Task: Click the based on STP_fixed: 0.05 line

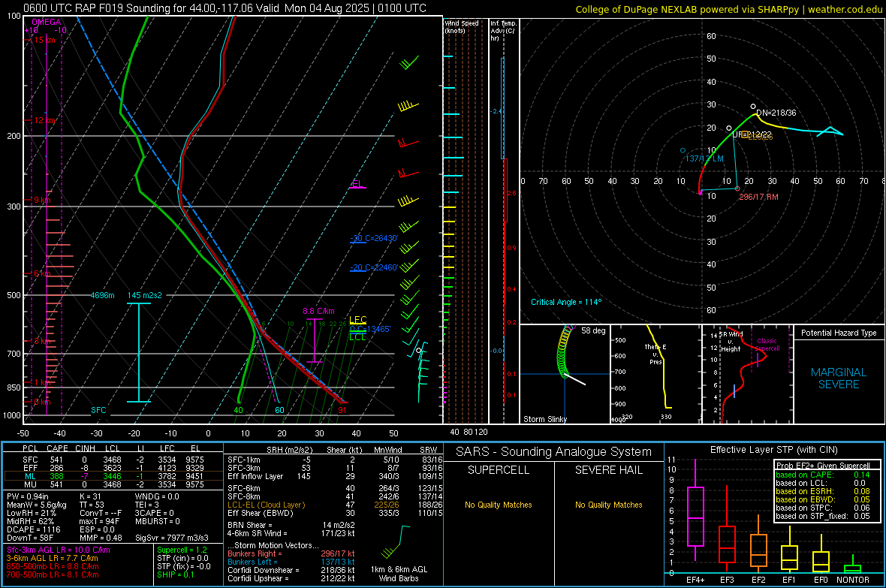Action: pyautogui.click(x=823, y=516)
